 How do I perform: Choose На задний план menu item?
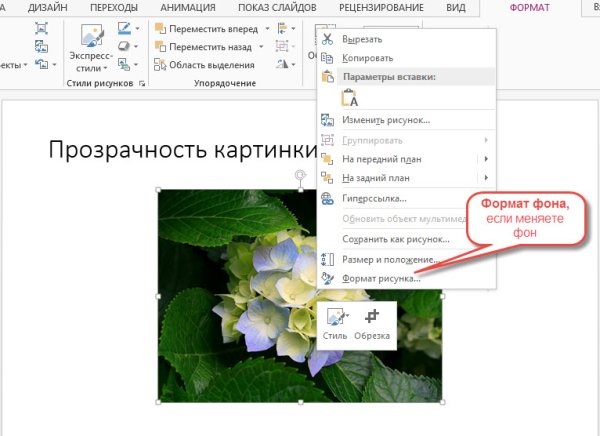pos(407,178)
